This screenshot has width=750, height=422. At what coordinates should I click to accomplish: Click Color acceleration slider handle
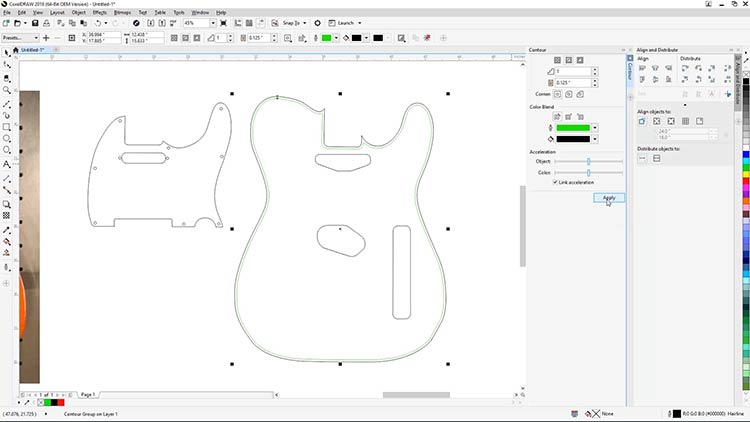pos(588,172)
